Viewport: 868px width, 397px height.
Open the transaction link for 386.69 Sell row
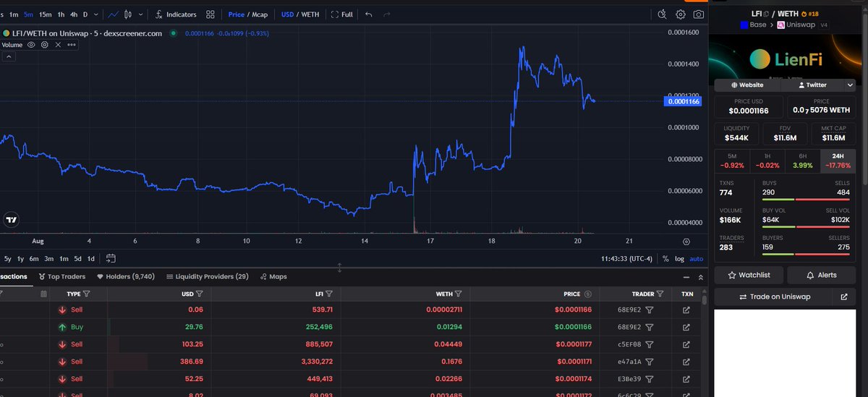686,362
